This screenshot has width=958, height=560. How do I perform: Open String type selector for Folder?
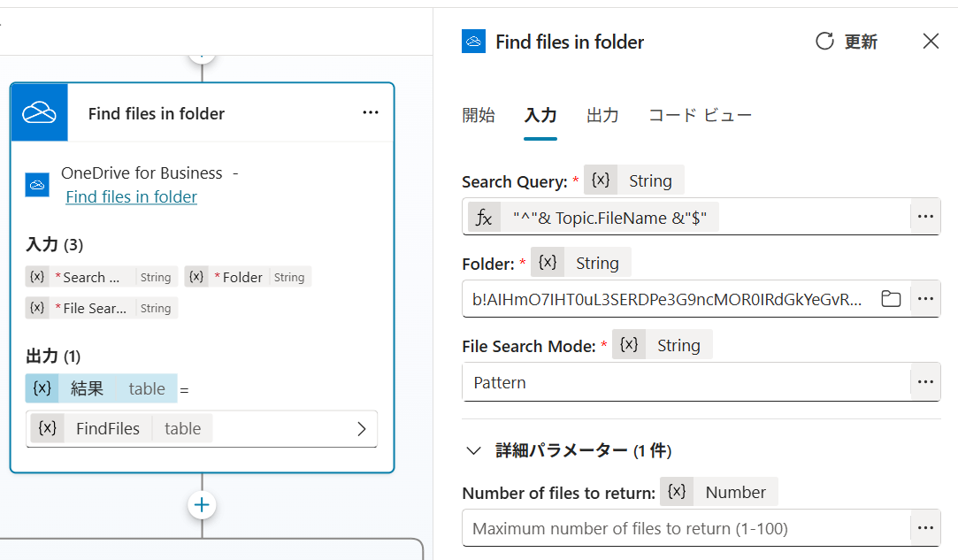[597, 263]
